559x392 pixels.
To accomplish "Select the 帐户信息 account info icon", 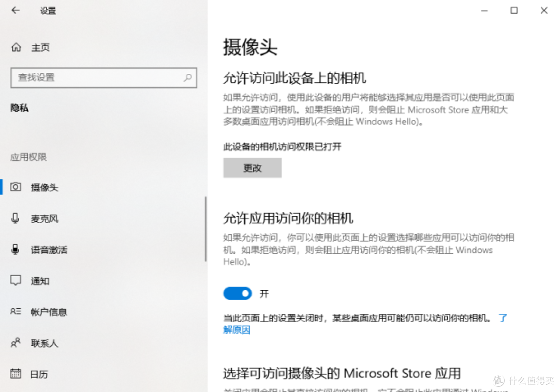I will tap(16, 311).
